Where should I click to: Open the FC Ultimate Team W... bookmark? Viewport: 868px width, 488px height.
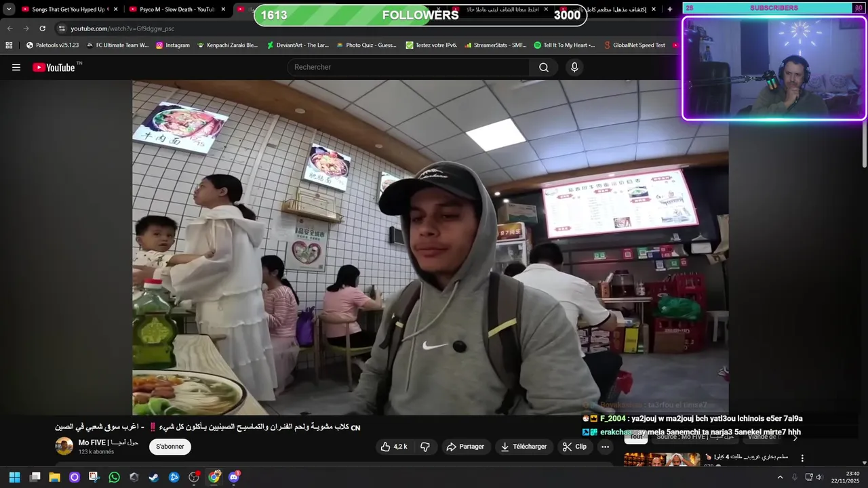[x=117, y=45]
